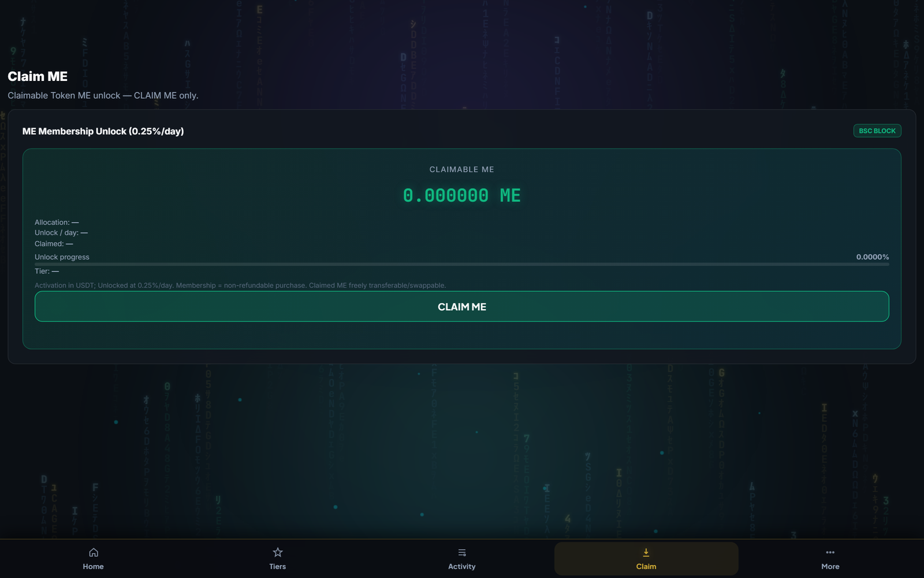Click the BSC BLOCK badge

[877, 131]
